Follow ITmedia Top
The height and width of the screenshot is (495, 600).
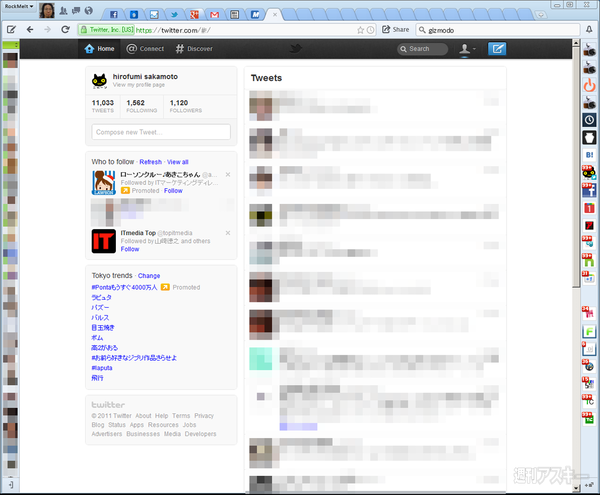tap(130, 249)
